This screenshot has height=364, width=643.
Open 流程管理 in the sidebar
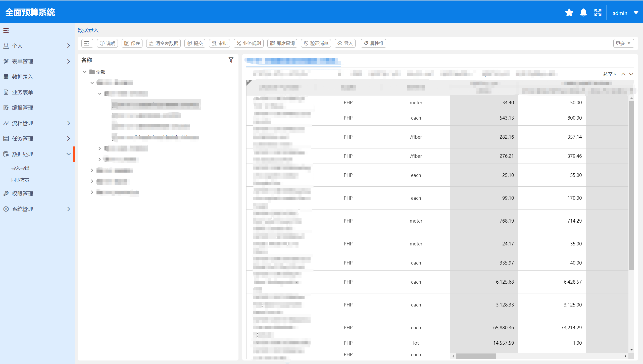[37, 123]
